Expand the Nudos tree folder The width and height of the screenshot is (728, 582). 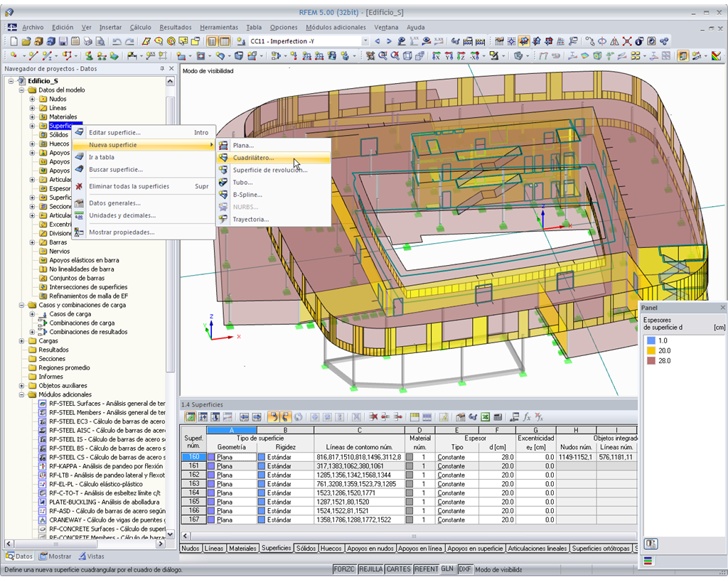pos(32,99)
